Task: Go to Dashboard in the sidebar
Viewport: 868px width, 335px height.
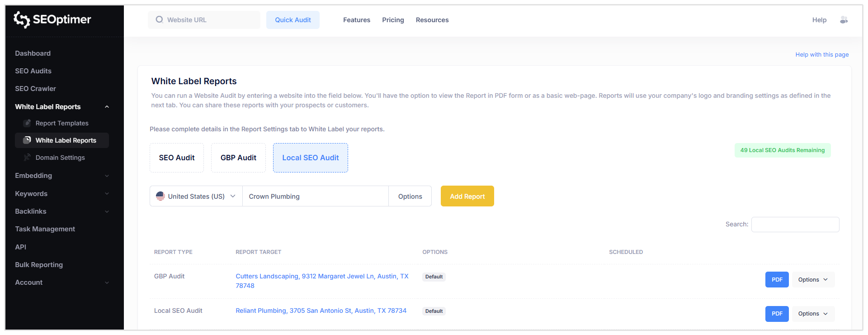Action: click(x=33, y=53)
